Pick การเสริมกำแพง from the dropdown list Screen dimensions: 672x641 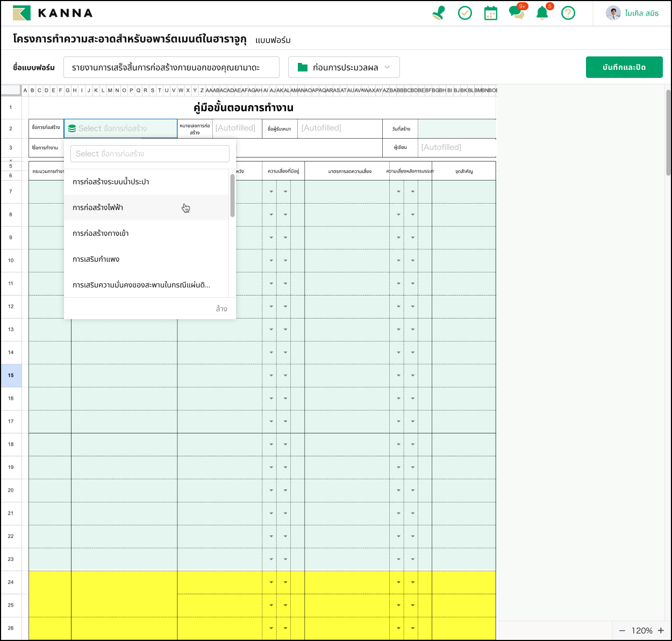[96, 259]
